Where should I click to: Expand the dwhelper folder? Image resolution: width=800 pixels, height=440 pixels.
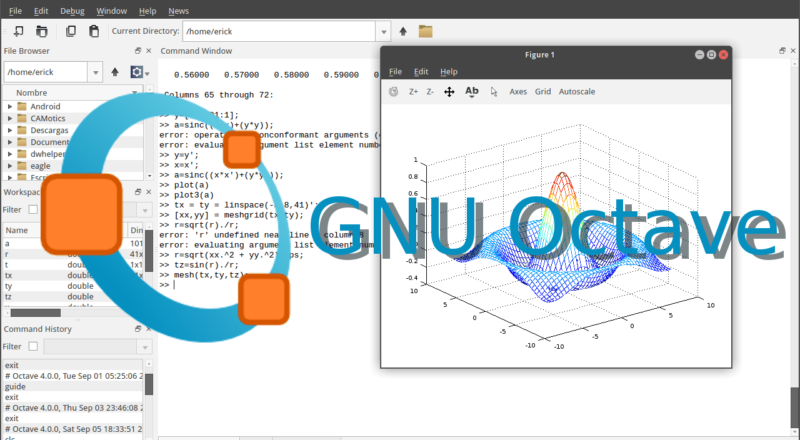pyautogui.click(x=10, y=154)
